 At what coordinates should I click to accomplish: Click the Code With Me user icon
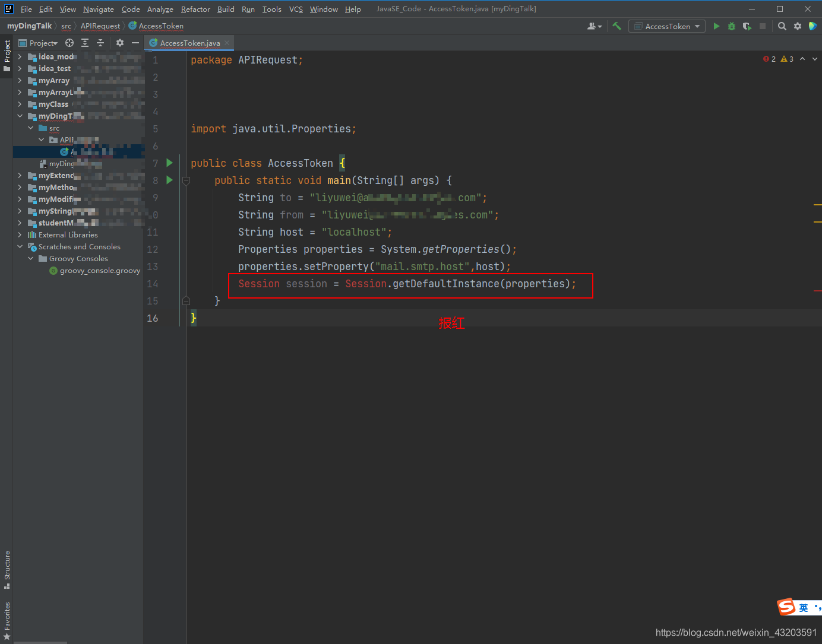(x=594, y=26)
